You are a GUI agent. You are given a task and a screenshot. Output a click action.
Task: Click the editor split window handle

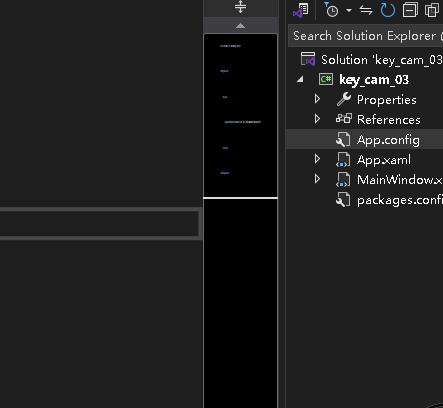[x=240, y=7]
